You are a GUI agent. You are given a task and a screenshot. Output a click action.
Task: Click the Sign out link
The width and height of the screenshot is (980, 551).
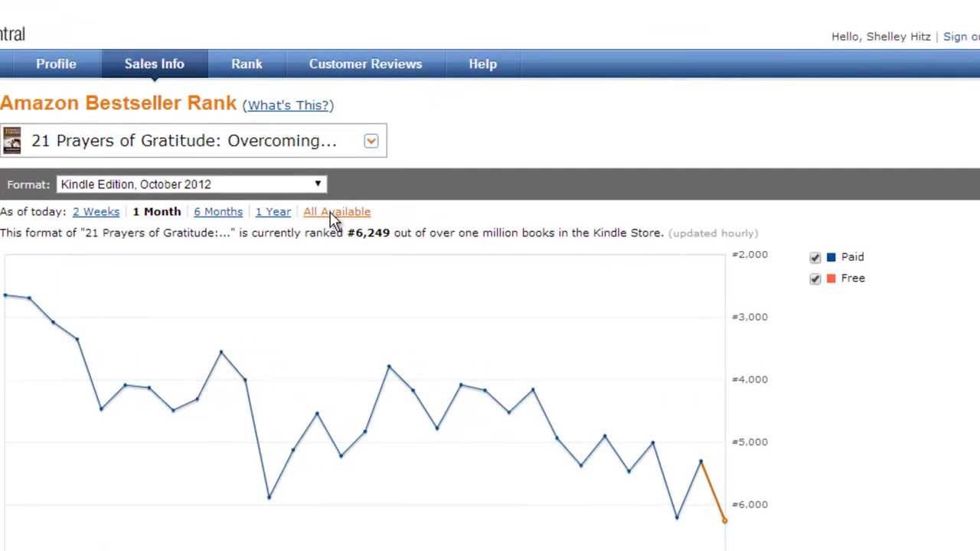click(x=962, y=37)
